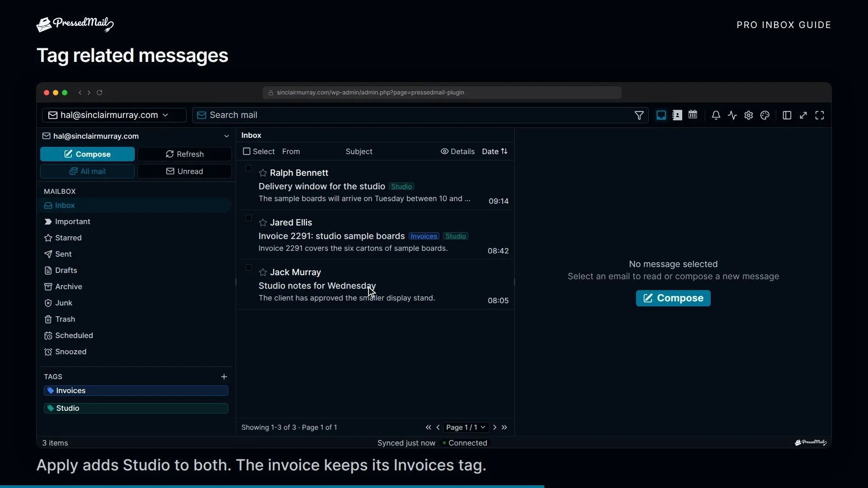Open the calendar icon in toolbar
Screen dimensions: 868x488
[x=693, y=115]
